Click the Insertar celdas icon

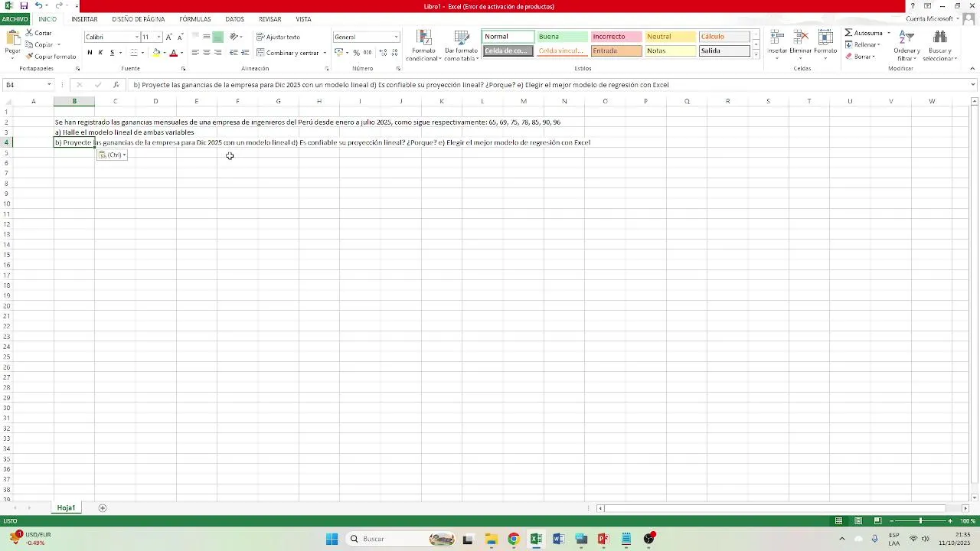pos(777,38)
